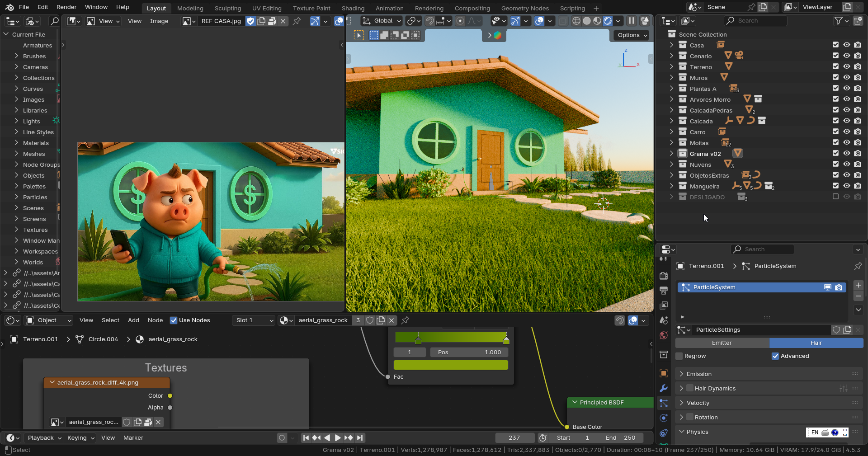The width and height of the screenshot is (868, 456).
Task: Enable the Regrow checkbox
Action: (x=679, y=356)
